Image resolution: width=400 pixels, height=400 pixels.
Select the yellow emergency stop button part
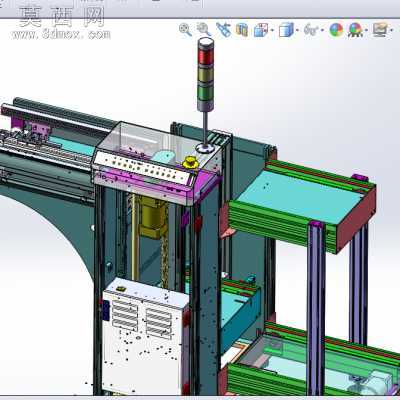pyautogui.click(x=190, y=163)
